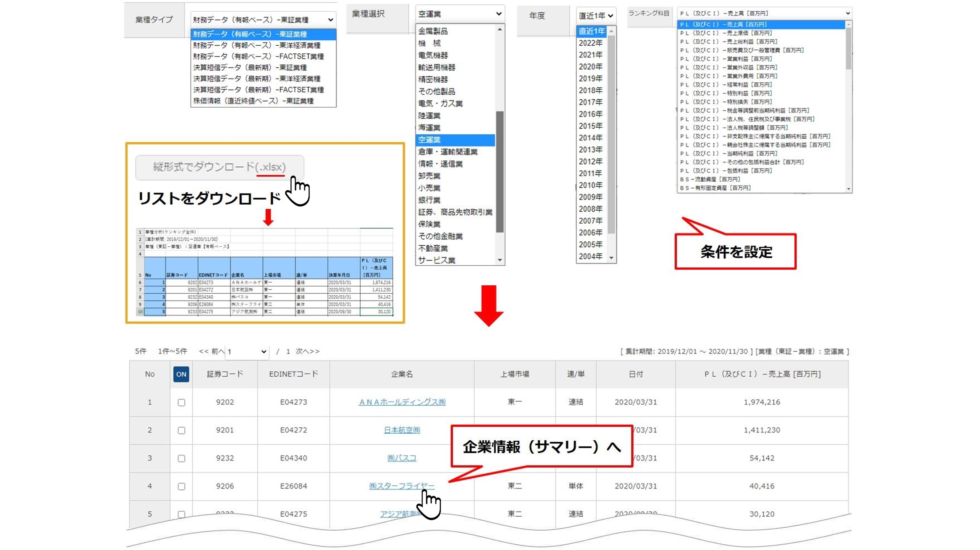Click 縦形式でダウンロード(.xlsx) button
Screen dimensions: 980x550
pyautogui.click(x=220, y=167)
